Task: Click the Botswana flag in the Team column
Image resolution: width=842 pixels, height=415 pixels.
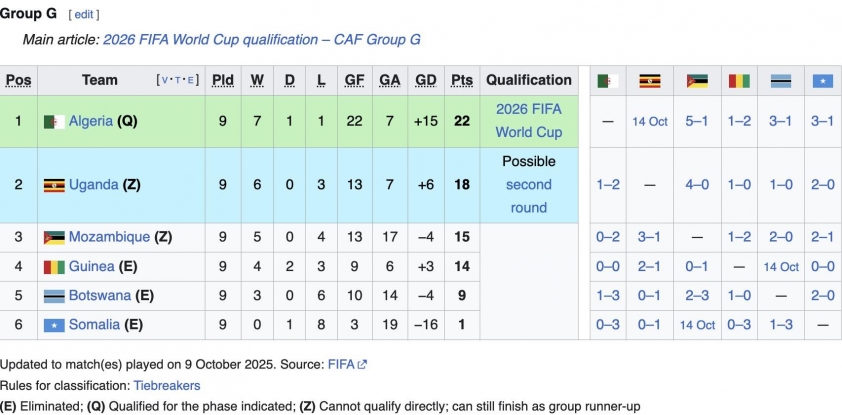Action: (53, 296)
